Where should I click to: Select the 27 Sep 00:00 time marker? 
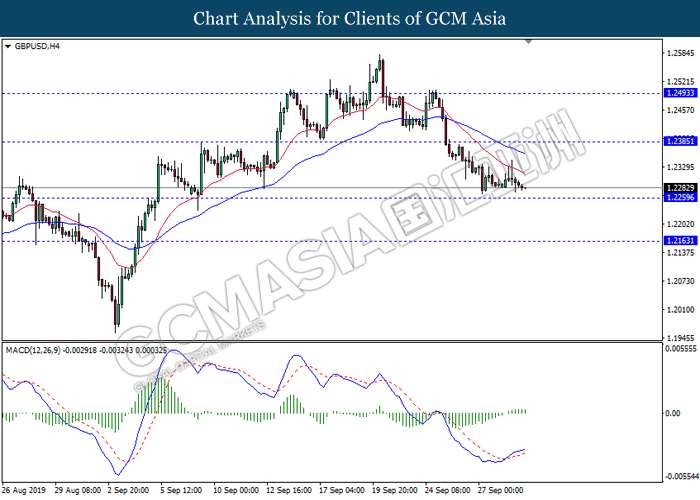pyautogui.click(x=500, y=490)
